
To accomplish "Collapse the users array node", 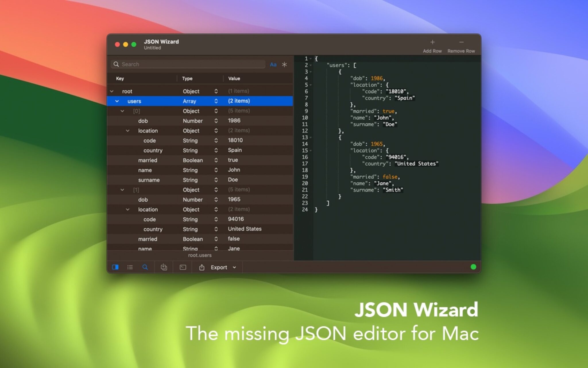I will [117, 101].
